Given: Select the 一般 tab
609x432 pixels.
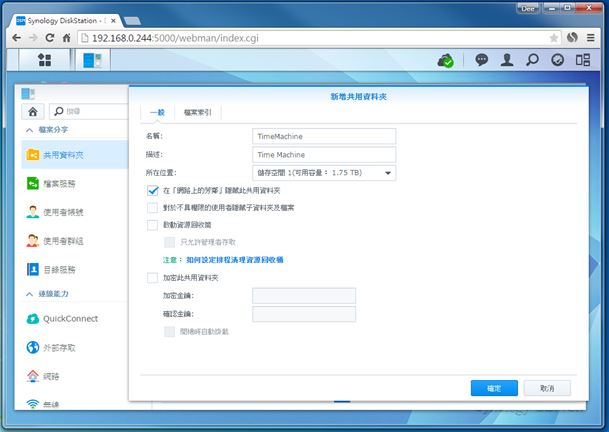Looking at the screenshot, I should pyautogui.click(x=156, y=113).
